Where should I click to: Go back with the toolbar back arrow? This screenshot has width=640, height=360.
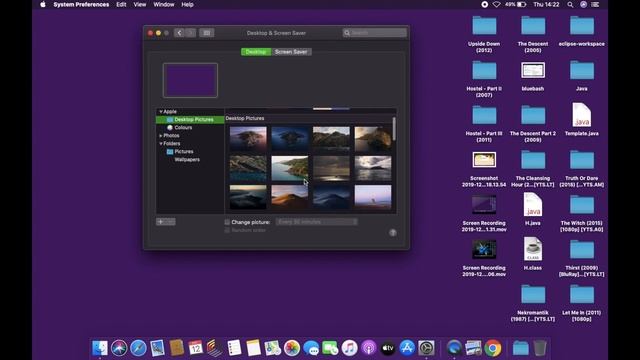coord(179,33)
